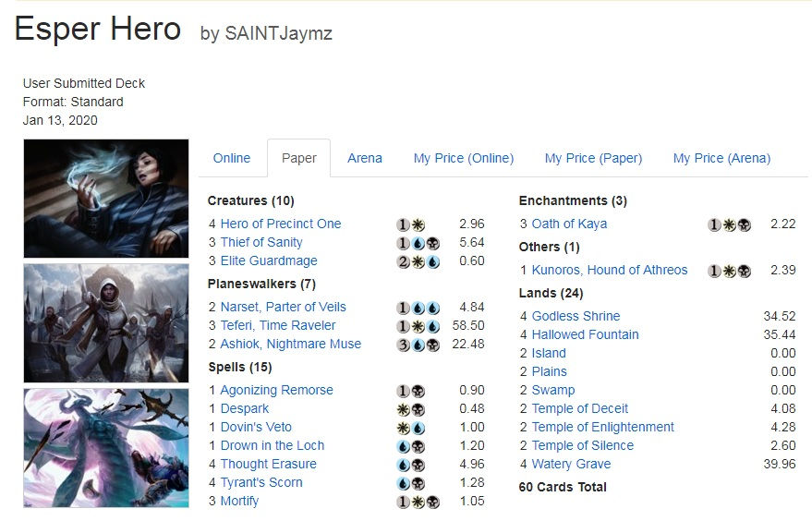Open Watery Grave land link

pos(571,464)
